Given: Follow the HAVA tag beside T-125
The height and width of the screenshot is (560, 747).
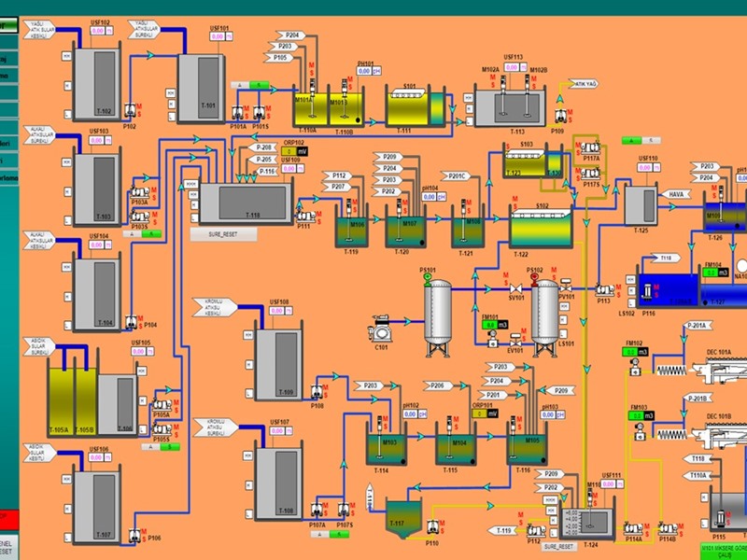Looking at the screenshot, I should click(x=675, y=194).
